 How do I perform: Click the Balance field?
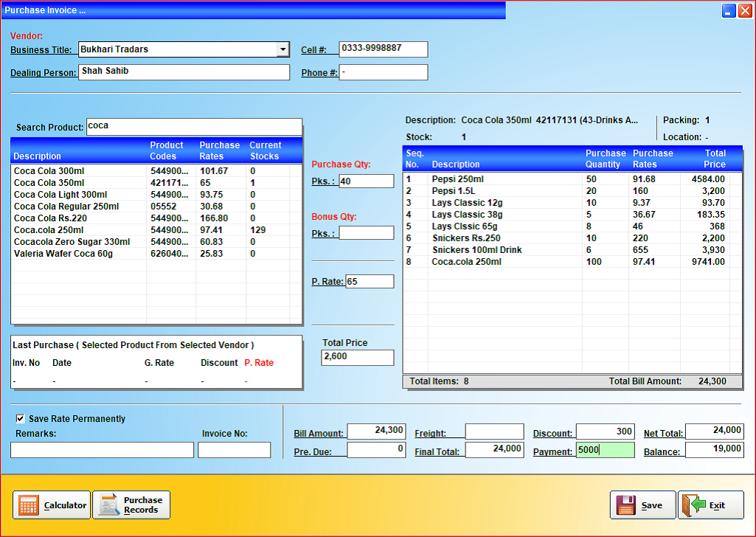[715, 450]
